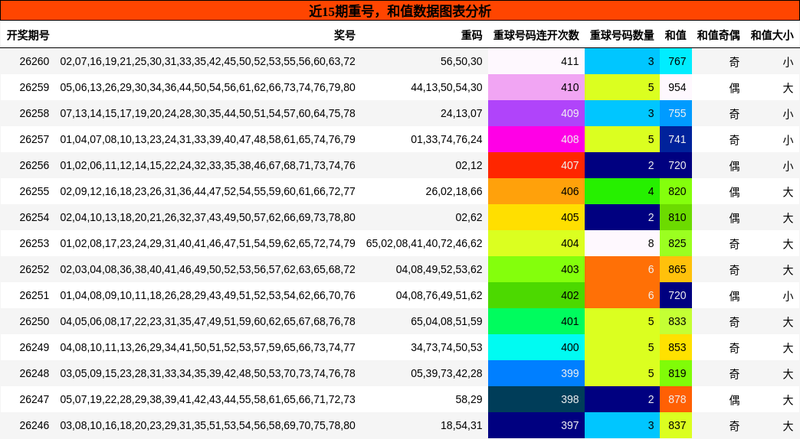Select repeat numbers 58,29
Viewport: 800px width, 439px height.
(x=469, y=400)
